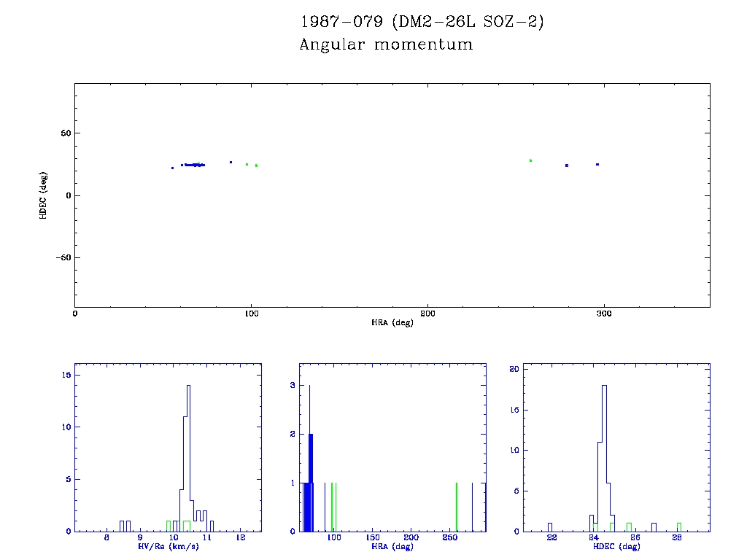Viewport: 747px width, 560px height.
Task: Click the "-50" tick label on scatter y-axis
Action: tap(62, 257)
